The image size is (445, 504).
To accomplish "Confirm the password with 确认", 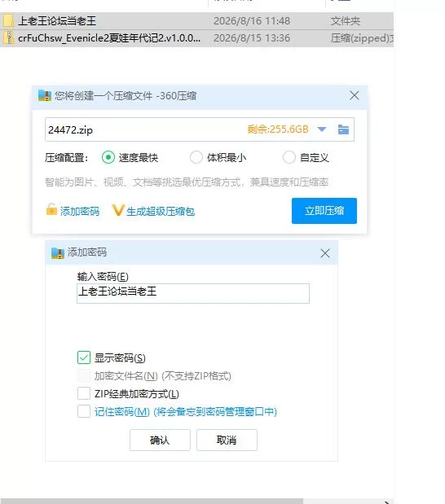I will (x=160, y=440).
